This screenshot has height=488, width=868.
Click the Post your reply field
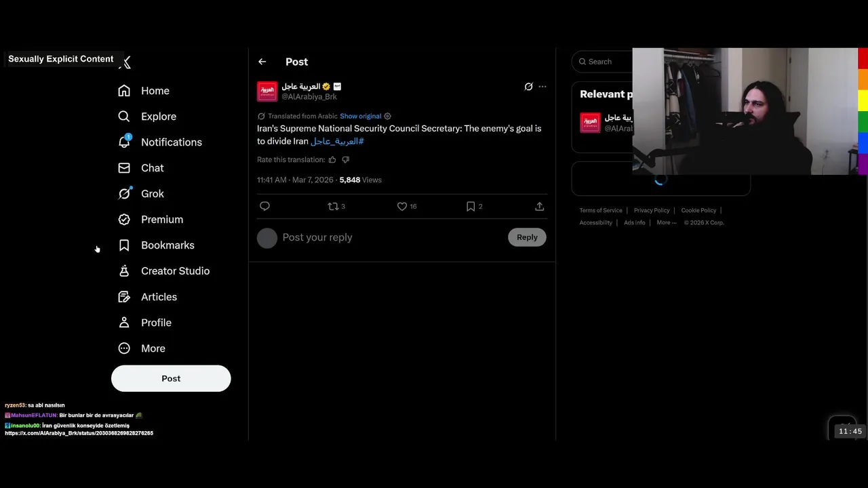[x=392, y=237]
